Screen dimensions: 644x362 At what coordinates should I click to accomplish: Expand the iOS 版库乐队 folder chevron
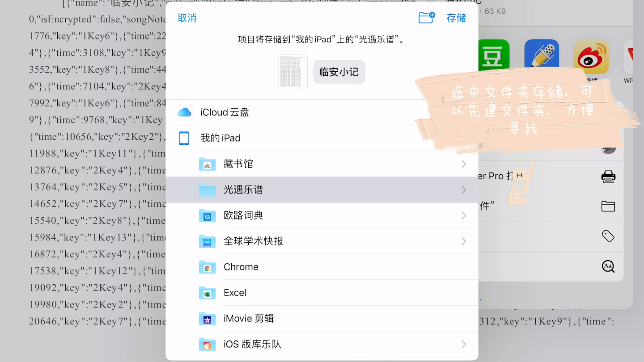tap(464, 344)
